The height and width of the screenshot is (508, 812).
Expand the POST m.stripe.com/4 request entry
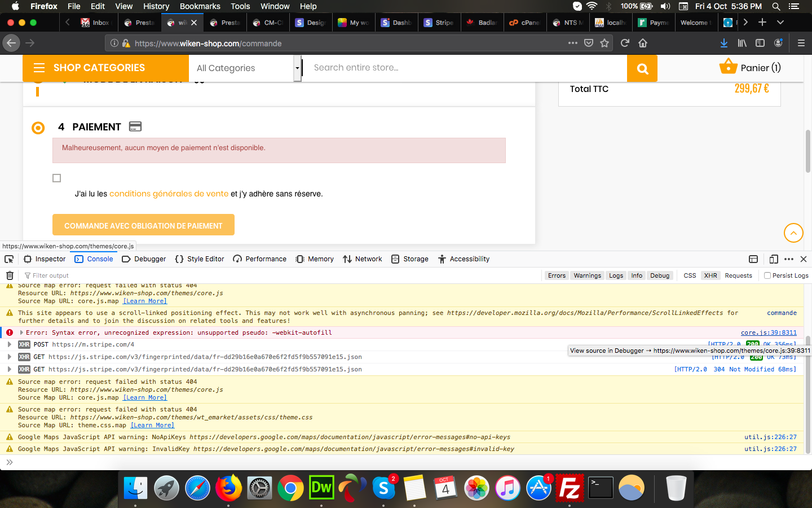pos(10,344)
